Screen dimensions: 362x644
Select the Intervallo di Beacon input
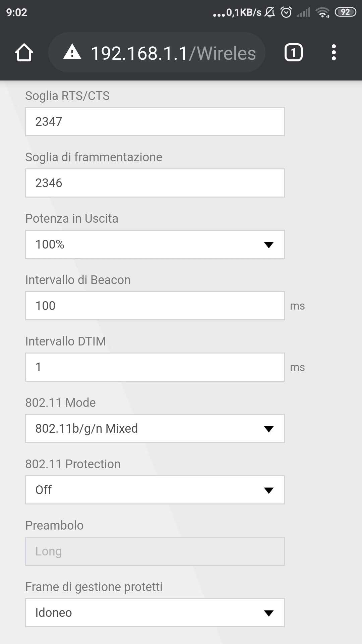coord(155,306)
